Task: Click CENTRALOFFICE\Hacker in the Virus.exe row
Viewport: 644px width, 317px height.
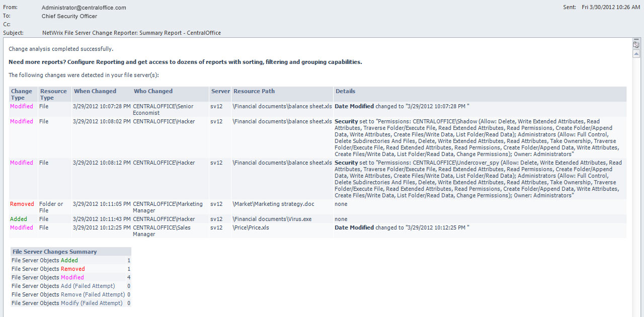Action: coord(164,219)
